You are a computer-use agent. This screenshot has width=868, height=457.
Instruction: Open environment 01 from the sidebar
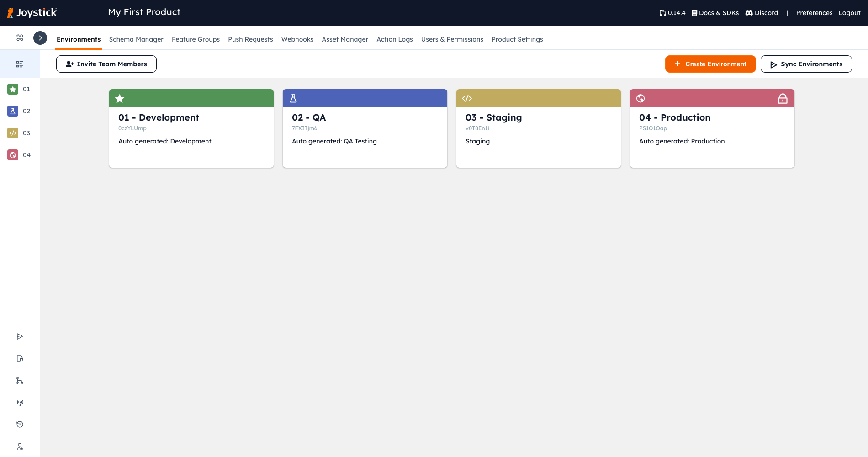(x=19, y=89)
